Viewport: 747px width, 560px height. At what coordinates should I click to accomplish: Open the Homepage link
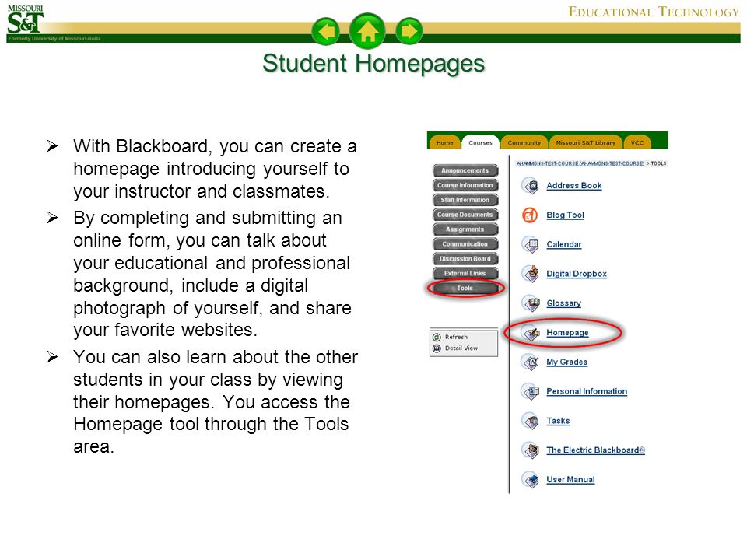(567, 333)
